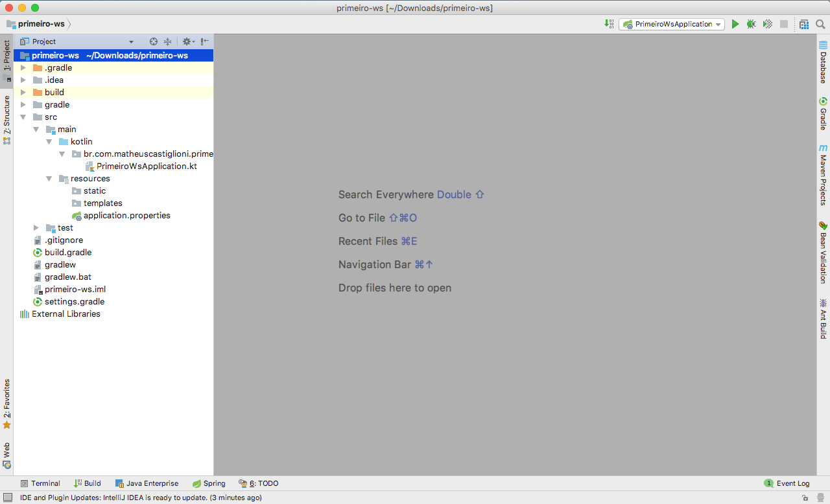Click the lock icon in status bar
830x504 pixels.
click(805, 498)
